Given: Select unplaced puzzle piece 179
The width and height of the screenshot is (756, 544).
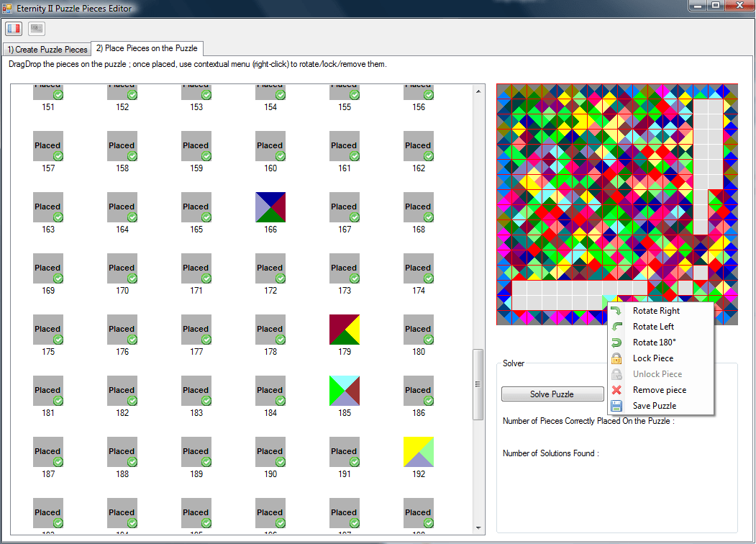Looking at the screenshot, I should point(345,330).
